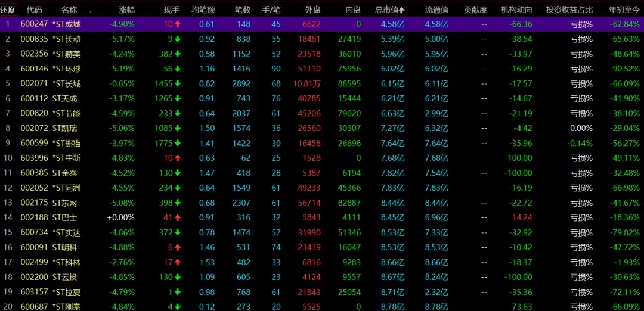Open the *ST熊猫 stock name

(66, 143)
